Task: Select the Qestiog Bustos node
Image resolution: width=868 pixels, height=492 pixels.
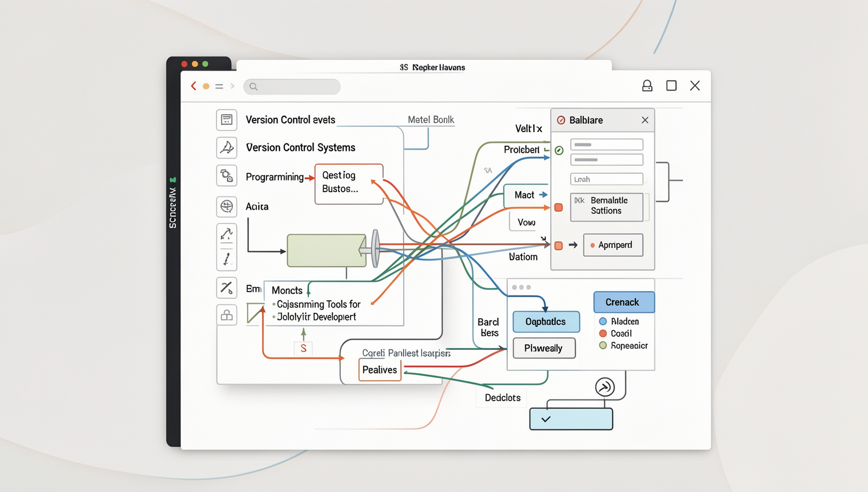Action: [x=349, y=184]
